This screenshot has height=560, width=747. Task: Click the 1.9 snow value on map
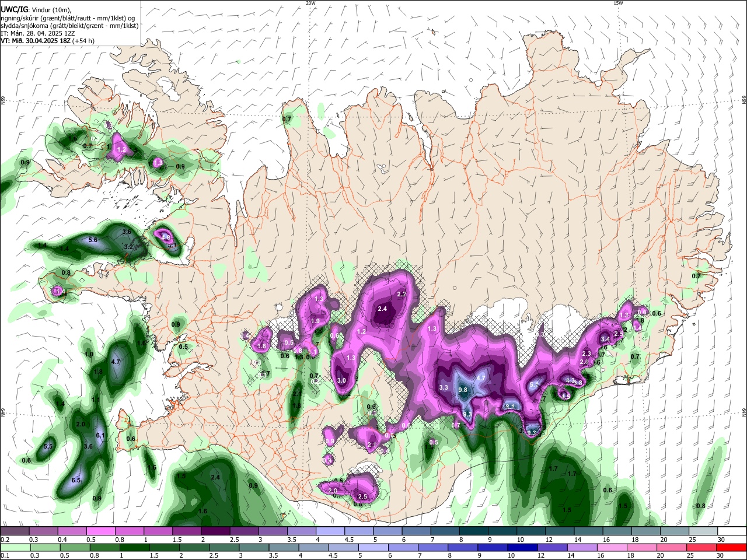click(x=315, y=321)
